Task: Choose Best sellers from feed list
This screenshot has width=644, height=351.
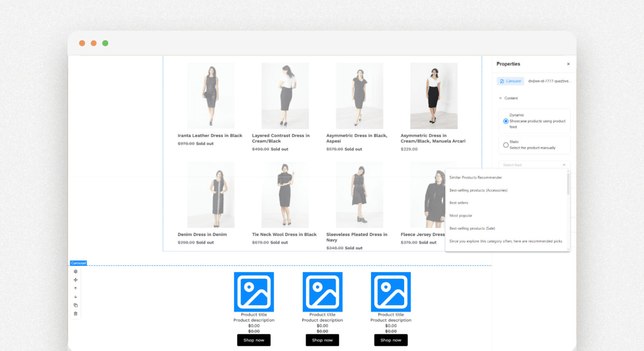Action: pos(459,203)
